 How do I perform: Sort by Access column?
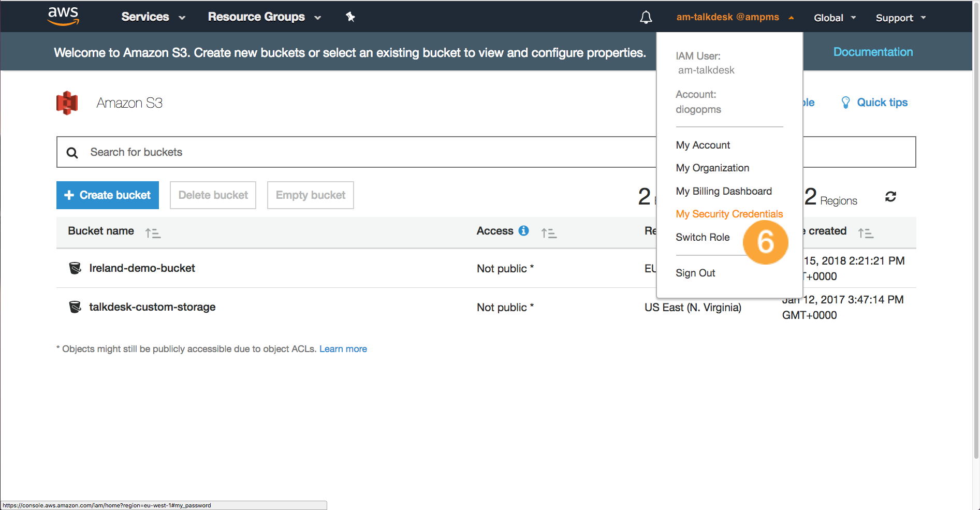[x=549, y=233]
